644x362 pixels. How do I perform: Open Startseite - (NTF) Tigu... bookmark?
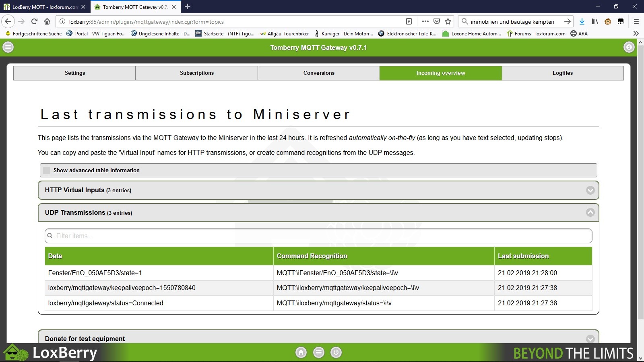225,34
